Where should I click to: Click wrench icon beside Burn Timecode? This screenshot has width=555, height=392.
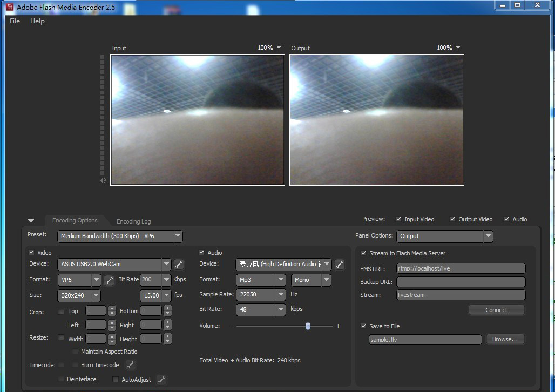[x=131, y=365]
